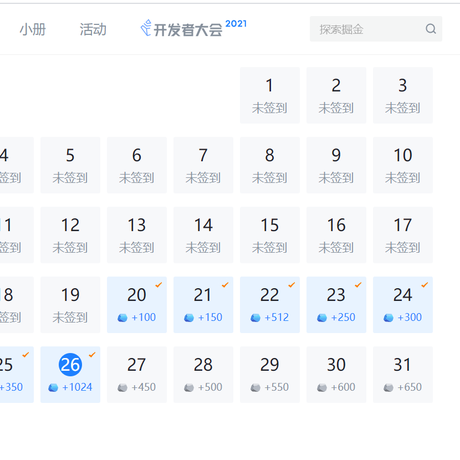Select the highlighted day 26 circle

70,365
